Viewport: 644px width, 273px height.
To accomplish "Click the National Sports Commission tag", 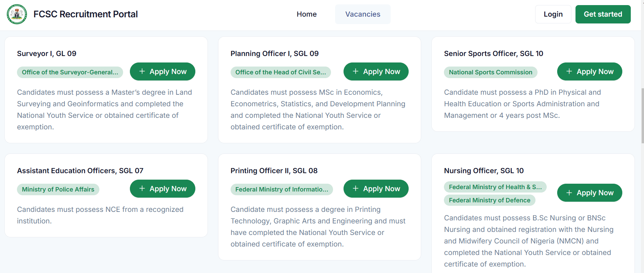I will 490,72.
